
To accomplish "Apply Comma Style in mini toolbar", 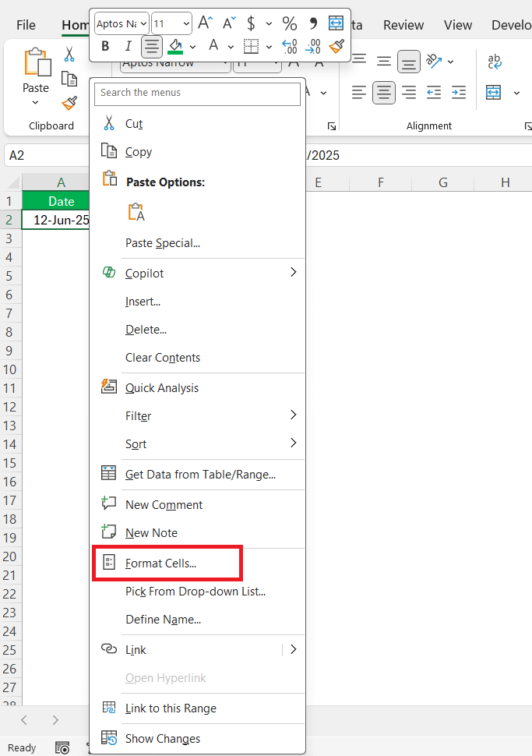I will pyautogui.click(x=313, y=23).
